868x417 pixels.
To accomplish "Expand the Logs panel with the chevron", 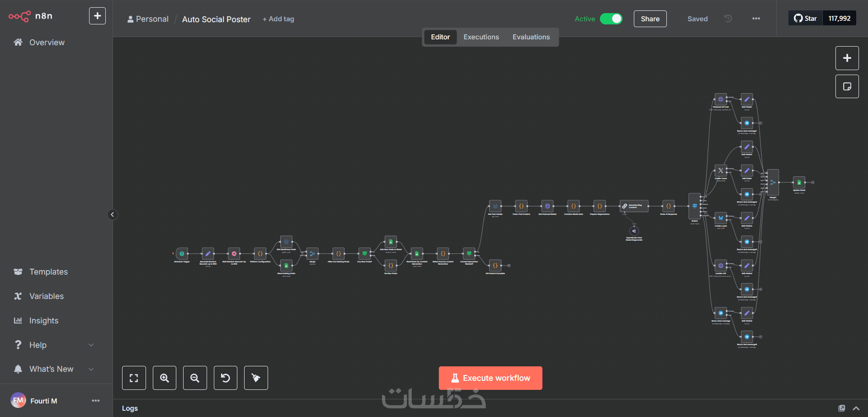I will coord(856,408).
